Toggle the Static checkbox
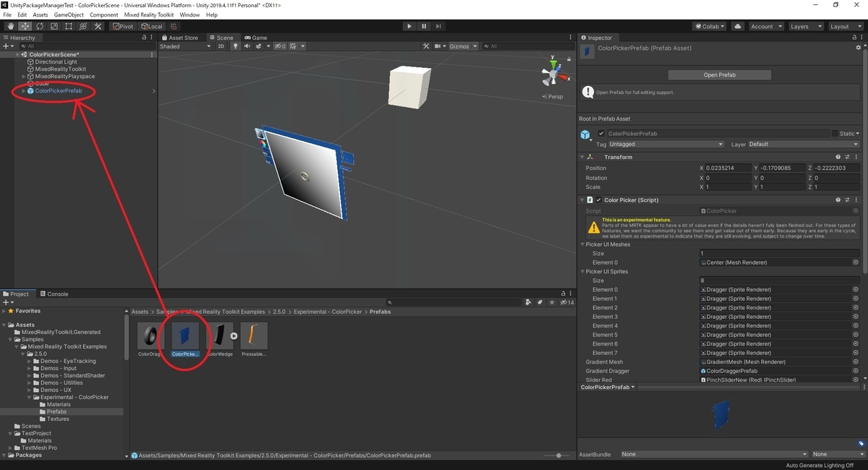This screenshot has height=470, width=868. pyautogui.click(x=835, y=134)
